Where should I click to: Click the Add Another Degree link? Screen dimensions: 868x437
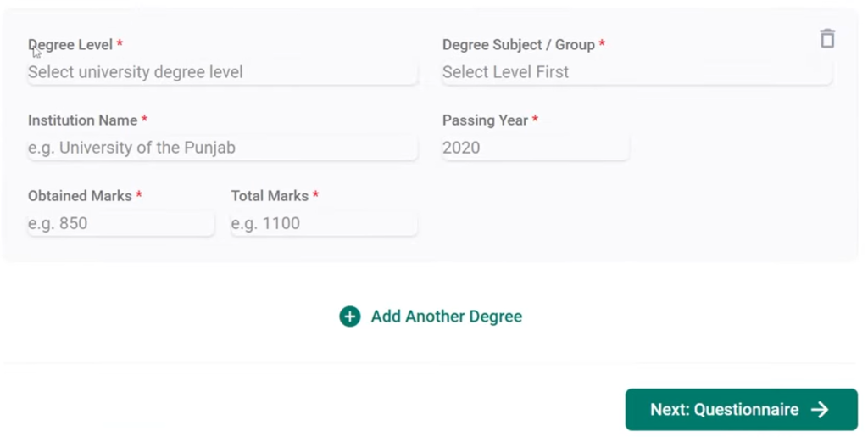[446, 317]
